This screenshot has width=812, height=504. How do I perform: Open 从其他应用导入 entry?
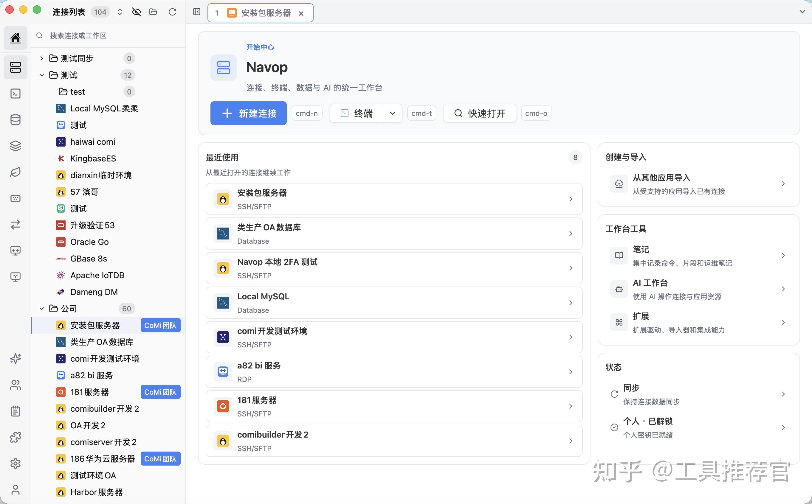click(x=699, y=184)
